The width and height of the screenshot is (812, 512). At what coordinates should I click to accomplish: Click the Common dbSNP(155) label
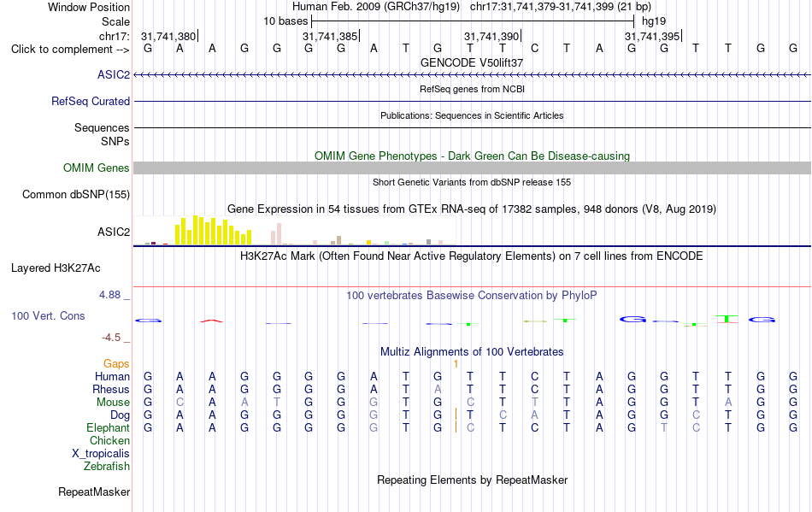click(x=76, y=195)
